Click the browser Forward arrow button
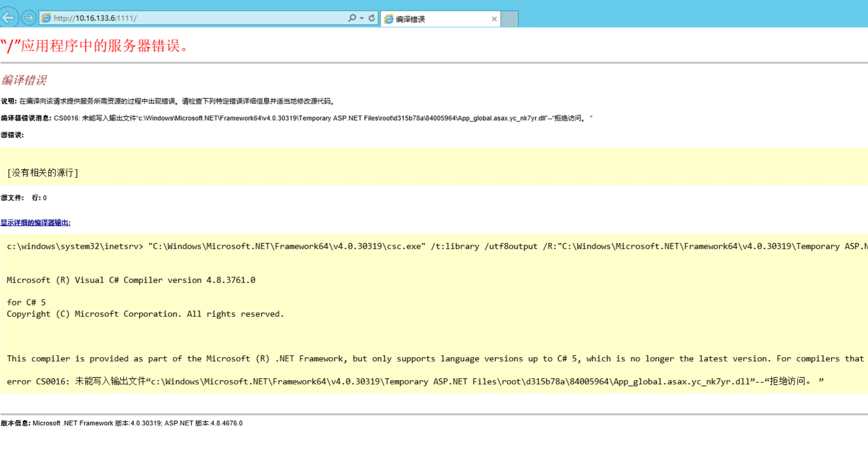The width and height of the screenshot is (868, 465). pos(29,18)
